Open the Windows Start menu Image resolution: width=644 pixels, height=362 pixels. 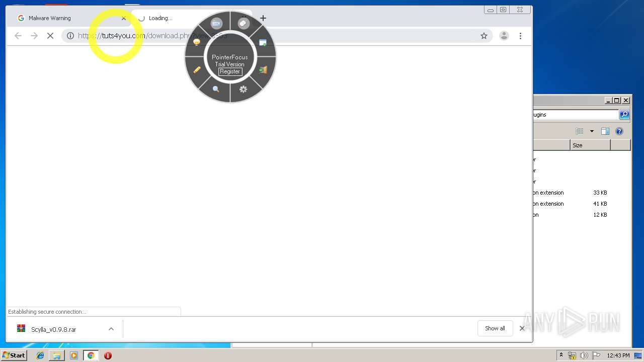[x=14, y=355]
